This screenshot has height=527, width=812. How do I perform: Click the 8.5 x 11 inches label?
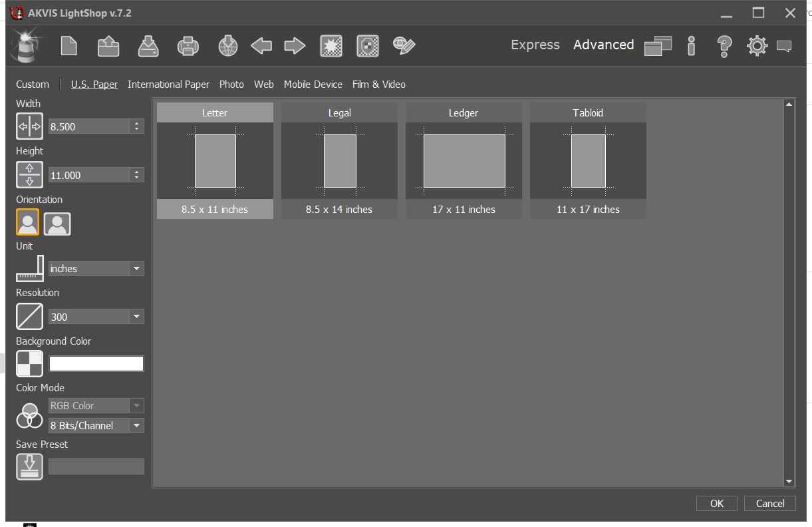click(215, 209)
